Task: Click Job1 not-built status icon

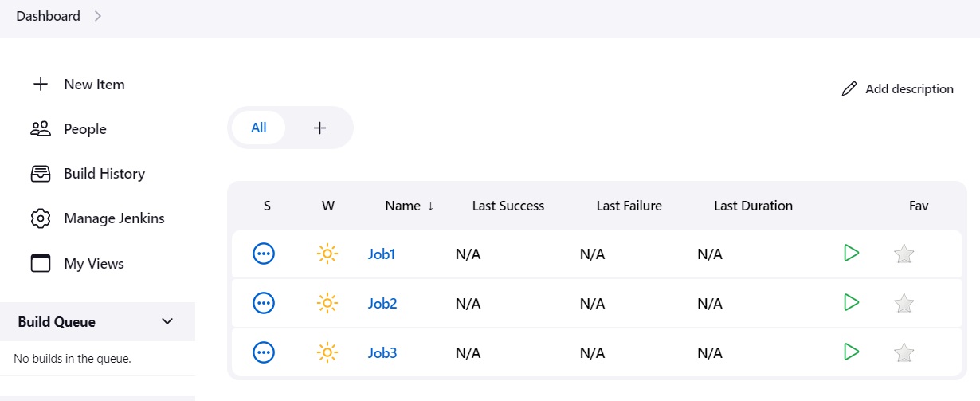Action: pyautogui.click(x=264, y=254)
